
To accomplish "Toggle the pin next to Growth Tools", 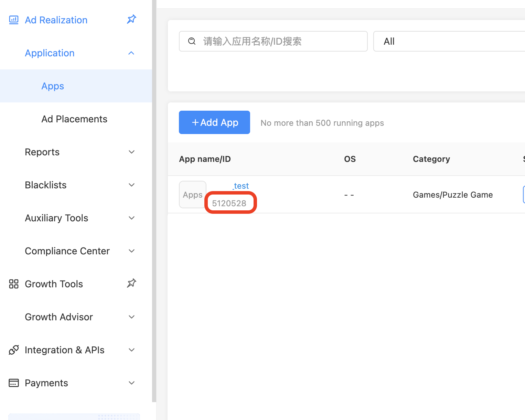I will [131, 283].
